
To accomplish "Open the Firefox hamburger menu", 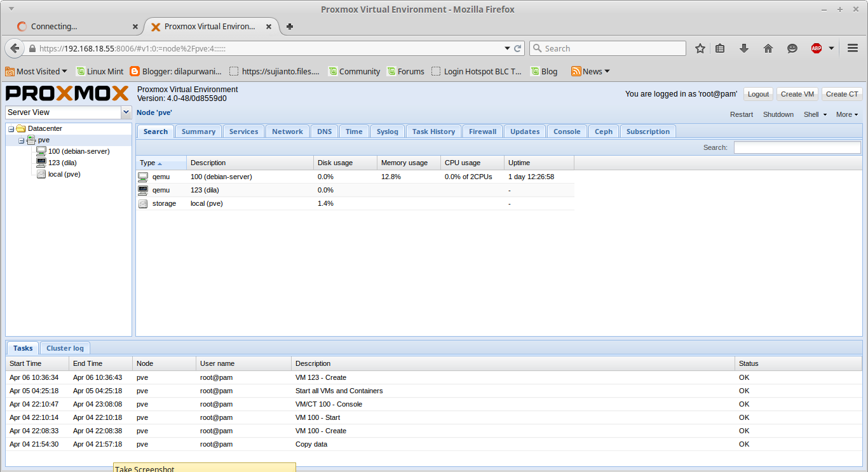I will (x=853, y=48).
